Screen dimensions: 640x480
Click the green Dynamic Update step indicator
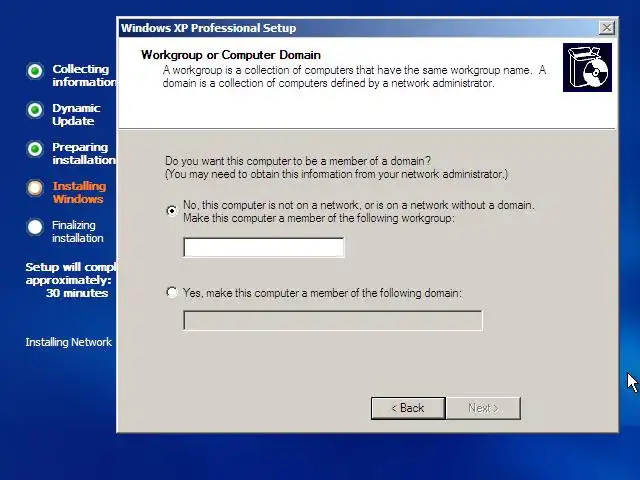(x=35, y=110)
